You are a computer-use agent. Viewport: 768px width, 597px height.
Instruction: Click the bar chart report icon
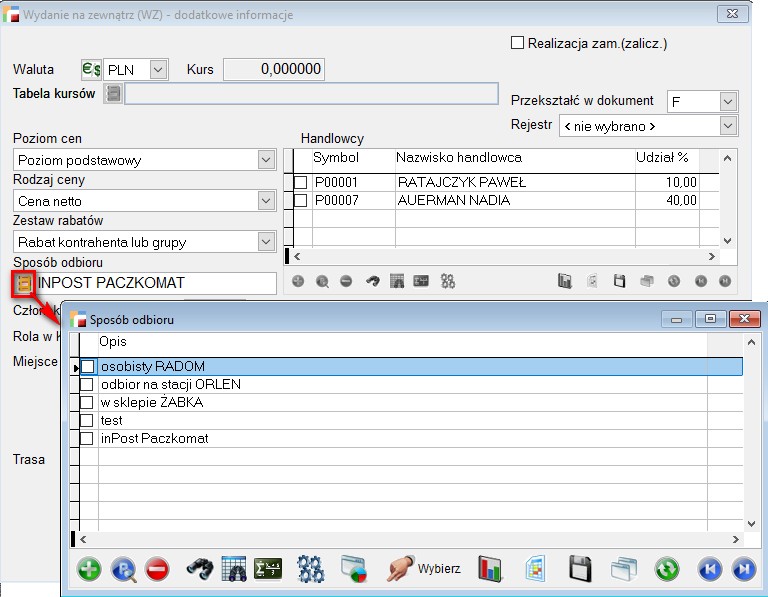click(x=489, y=569)
